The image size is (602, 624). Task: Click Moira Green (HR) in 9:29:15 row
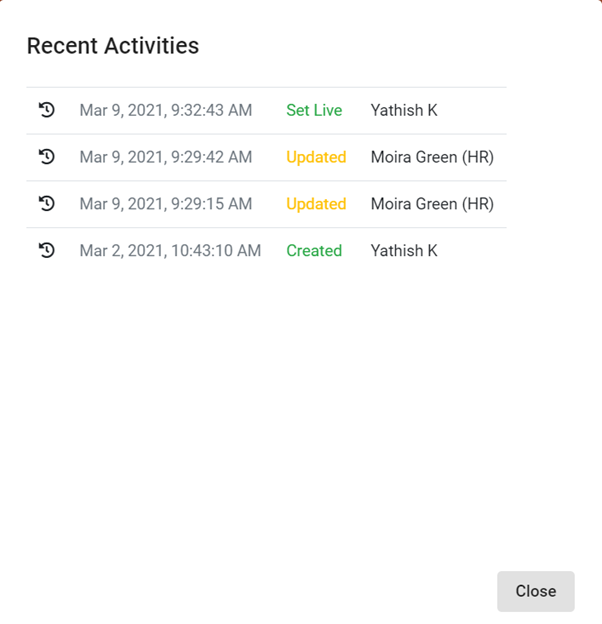tap(432, 204)
